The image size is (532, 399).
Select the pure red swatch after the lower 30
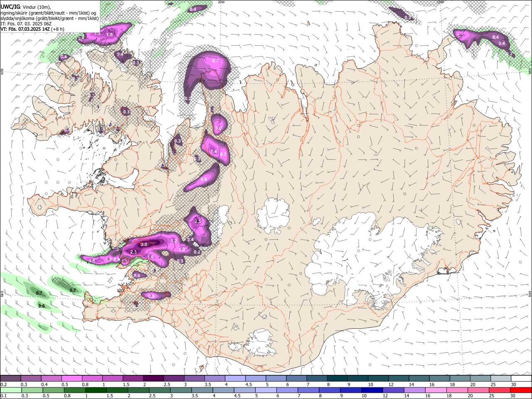click(x=521, y=390)
